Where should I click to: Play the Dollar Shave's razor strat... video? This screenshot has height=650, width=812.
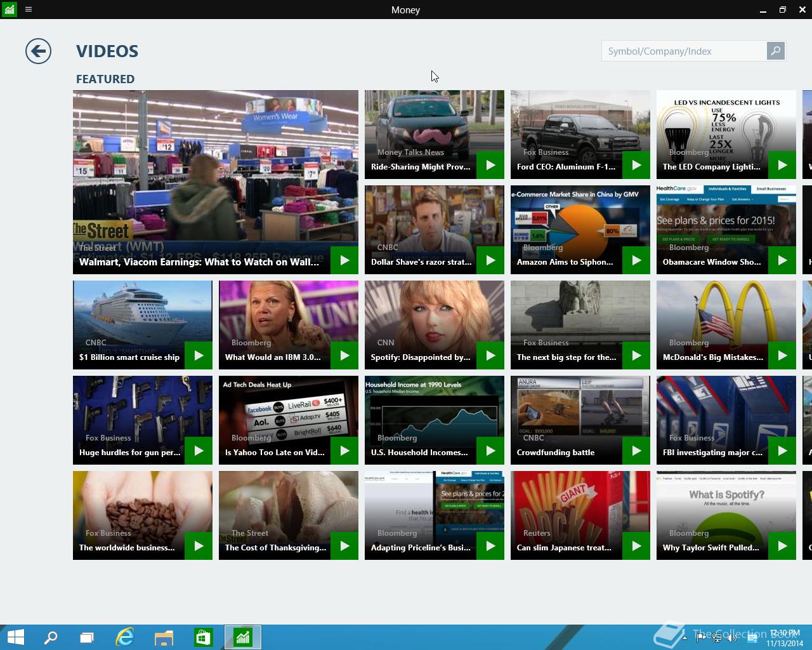pos(490,260)
